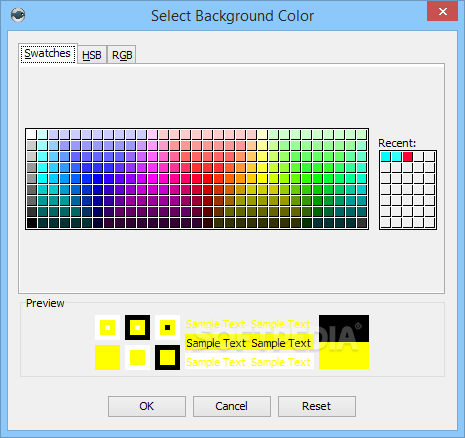Viewport: 465px width, 438px height.
Task: Open the RGB tab
Action: pyautogui.click(x=122, y=55)
